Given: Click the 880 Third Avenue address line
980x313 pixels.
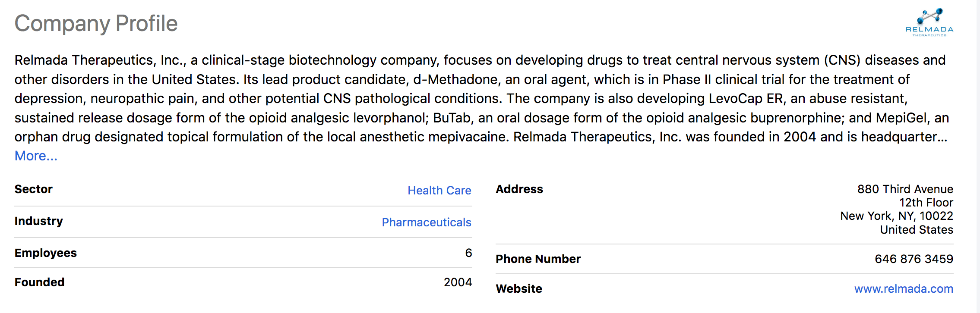Looking at the screenshot, I should point(905,189).
